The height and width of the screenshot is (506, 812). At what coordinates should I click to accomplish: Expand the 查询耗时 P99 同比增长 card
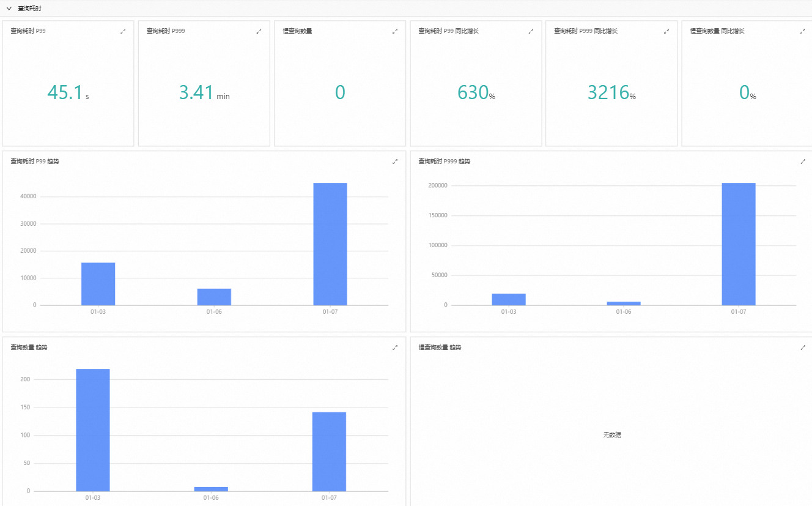point(531,31)
